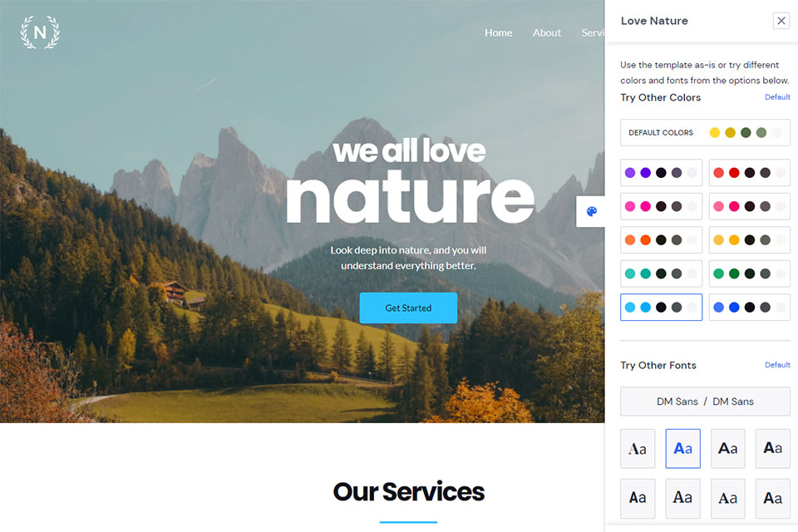Select the purple color palette
This screenshot has width=798, height=532.
coord(661,173)
